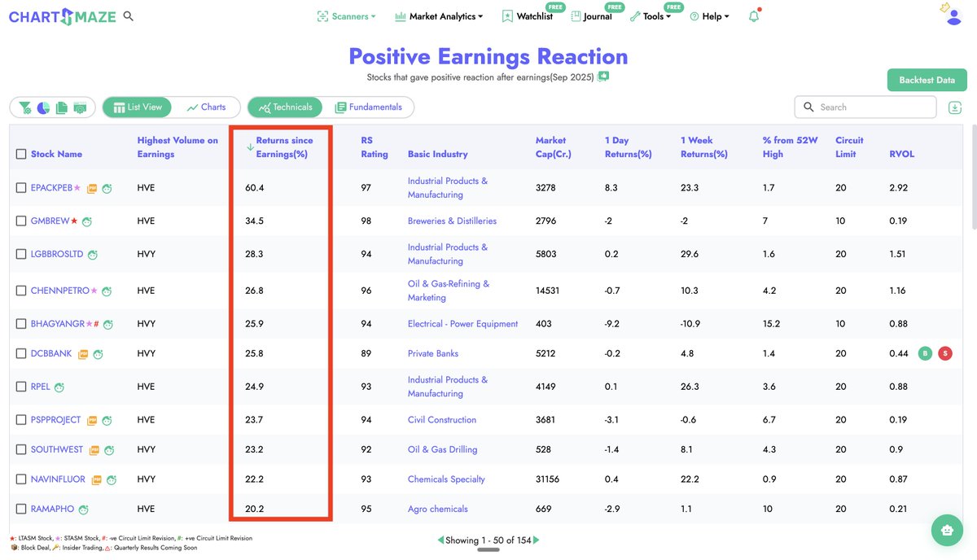The width and height of the screenshot is (977, 560).
Task: Sort by Returns since Earnings(%) column header
Action: [x=283, y=147]
